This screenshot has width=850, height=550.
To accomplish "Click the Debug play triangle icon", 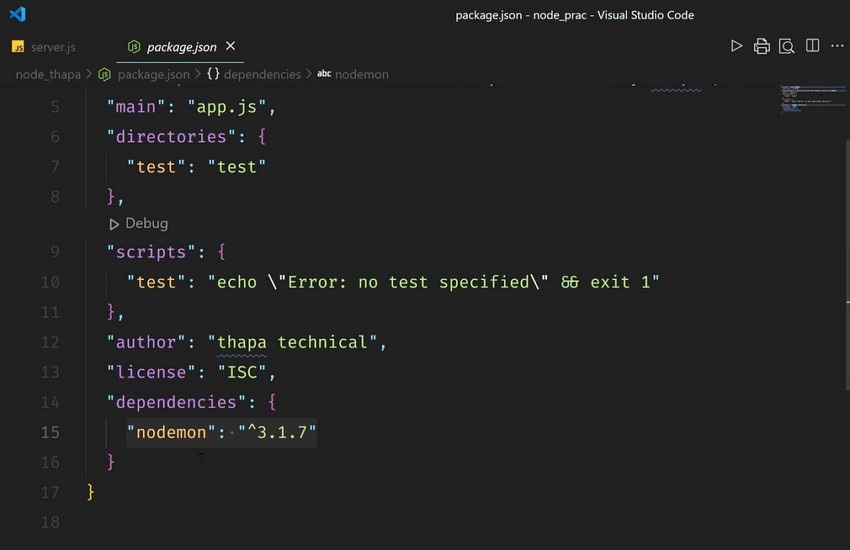I will pos(114,224).
